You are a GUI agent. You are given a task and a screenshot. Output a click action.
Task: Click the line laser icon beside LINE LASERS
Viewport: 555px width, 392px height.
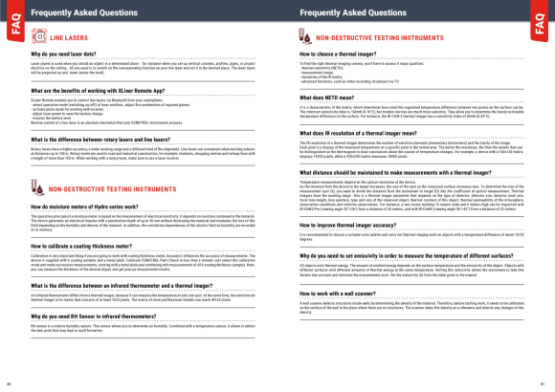coord(39,36)
